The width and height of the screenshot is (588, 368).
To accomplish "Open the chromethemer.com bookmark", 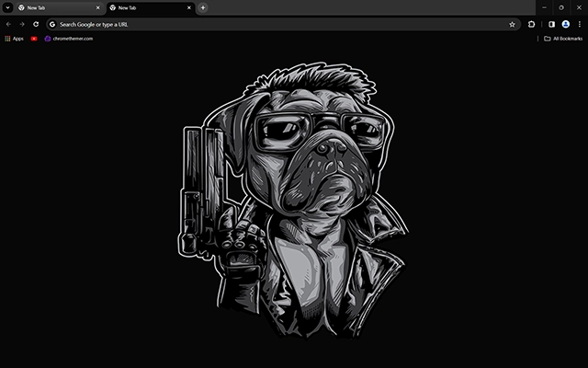I will 69,39.
